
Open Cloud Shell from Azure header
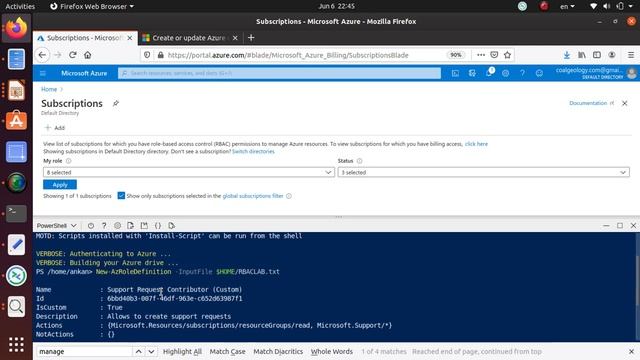(x=455, y=73)
